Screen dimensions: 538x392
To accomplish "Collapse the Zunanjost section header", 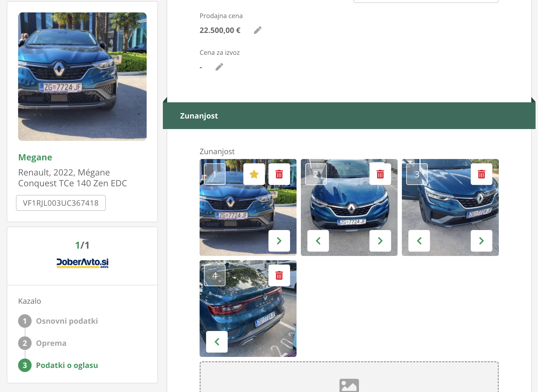I will [349, 116].
